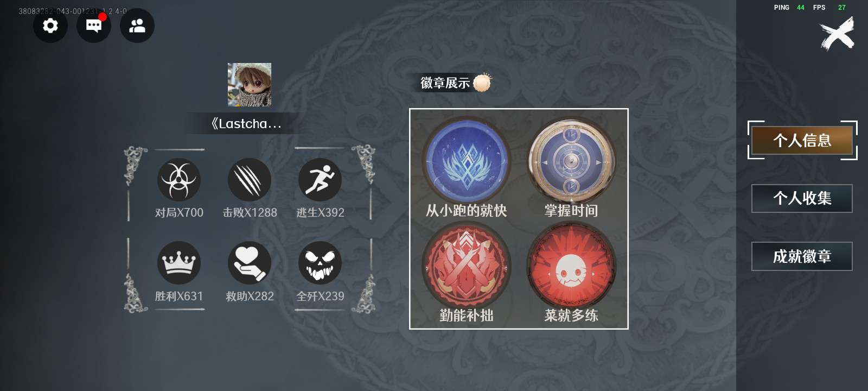Switch to the 个人信息 tab

(x=802, y=141)
